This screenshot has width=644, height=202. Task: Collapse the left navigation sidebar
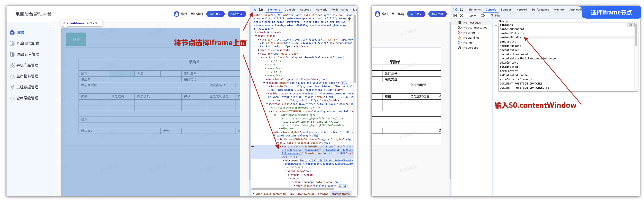[50, 25]
